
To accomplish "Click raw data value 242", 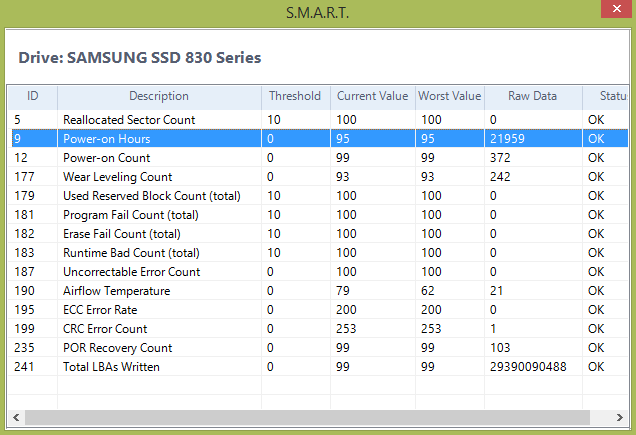I will pos(500,177).
